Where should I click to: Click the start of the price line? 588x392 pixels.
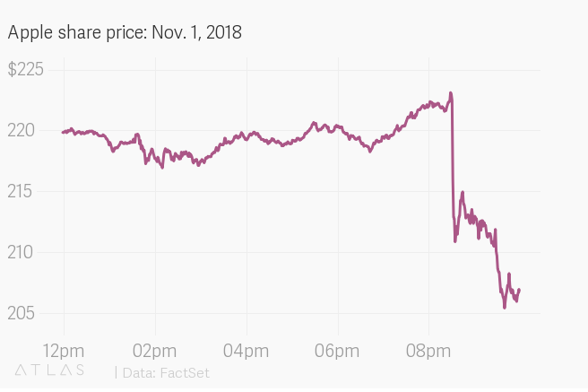pyautogui.click(x=63, y=132)
